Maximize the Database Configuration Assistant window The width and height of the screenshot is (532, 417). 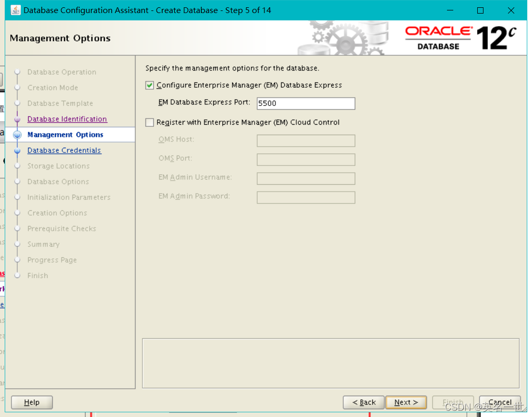pyautogui.click(x=480, y=10)
